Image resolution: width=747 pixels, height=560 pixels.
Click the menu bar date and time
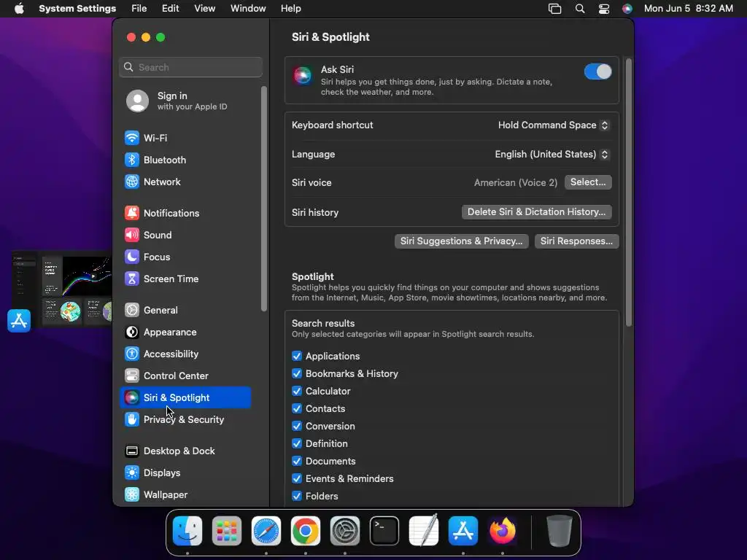click(x=689, y=9)
